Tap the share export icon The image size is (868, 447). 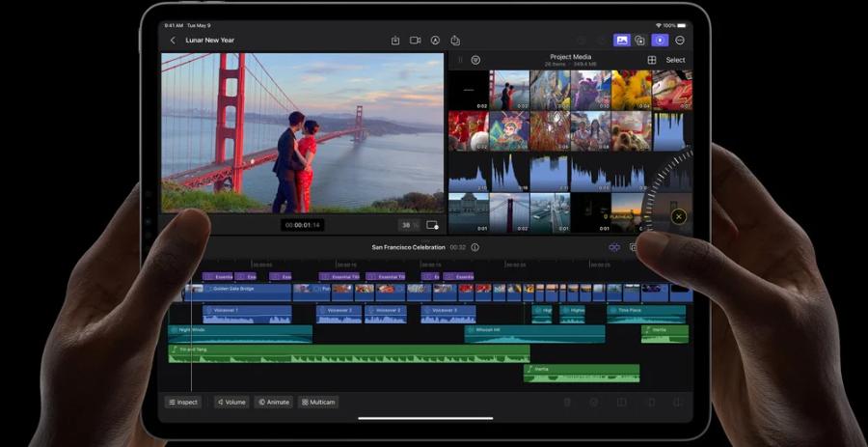tap(455, 41)
